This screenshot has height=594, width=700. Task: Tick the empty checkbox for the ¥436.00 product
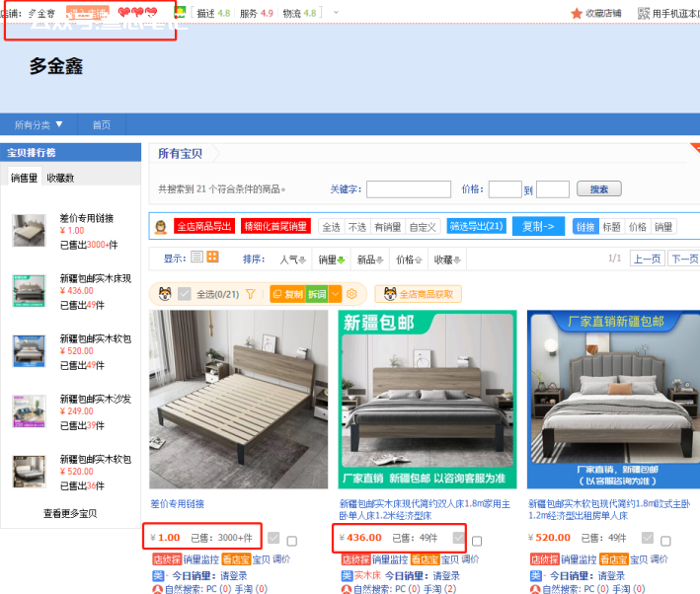(477, 541)
